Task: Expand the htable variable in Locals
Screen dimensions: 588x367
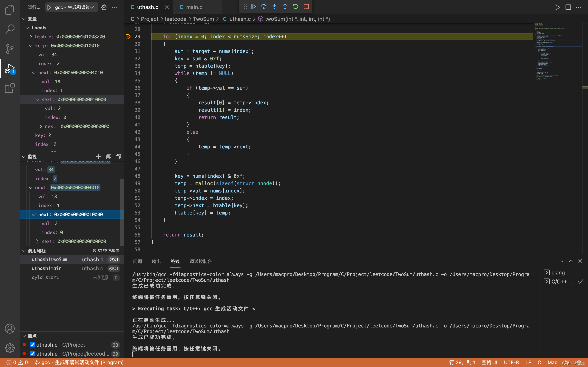Action: pyautogui.click(x=31, y=37)
